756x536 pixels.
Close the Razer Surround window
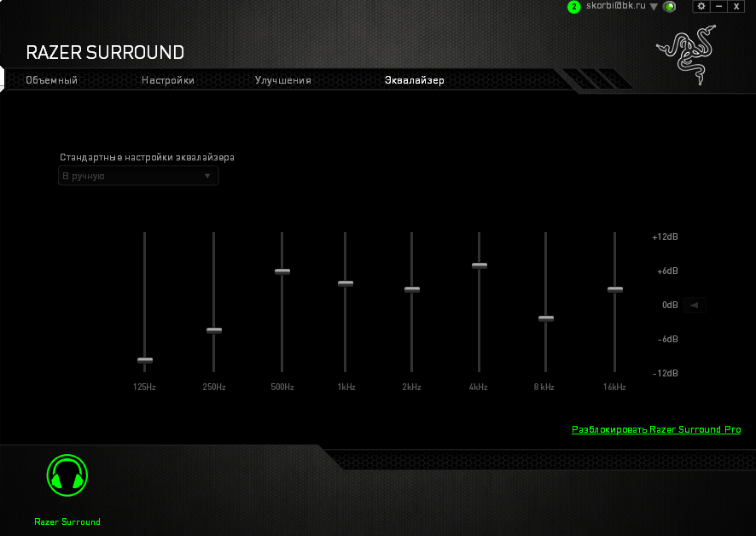(x=736, y=6)
